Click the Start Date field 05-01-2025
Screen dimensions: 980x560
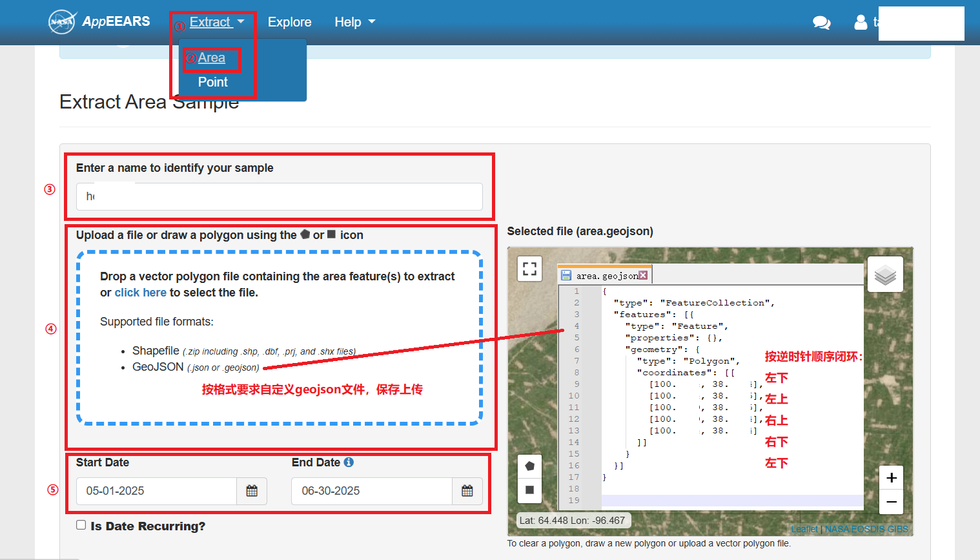click(157, 491)
